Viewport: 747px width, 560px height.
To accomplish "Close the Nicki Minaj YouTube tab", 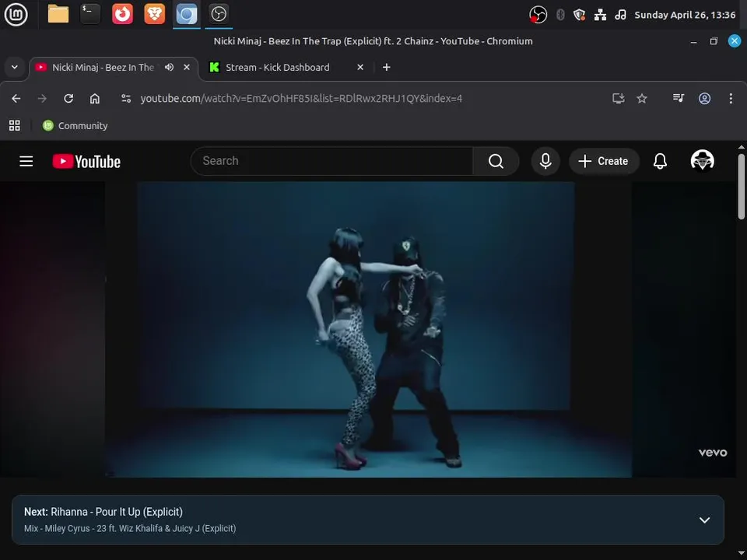I will [187, 67].
